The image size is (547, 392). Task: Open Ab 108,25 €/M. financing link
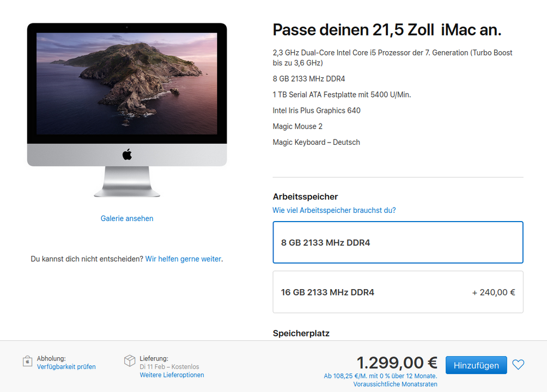point(380,376)
